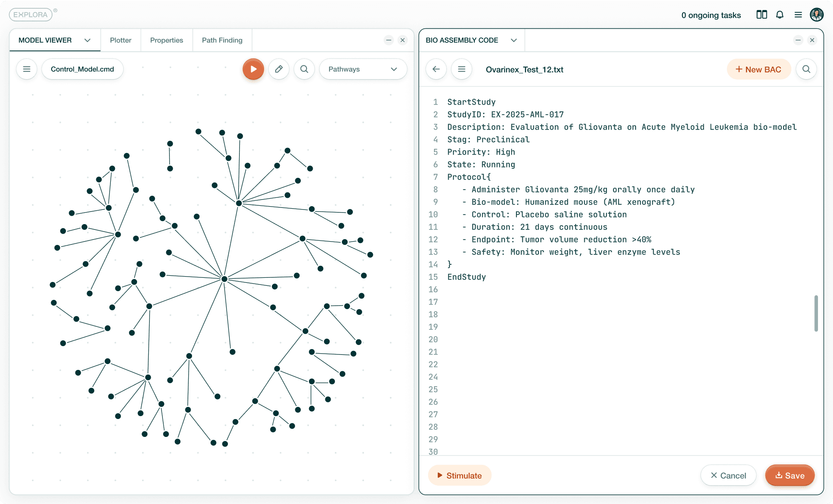Screen dimensions: 833x504
Task: Search within the Bio Assembly Code panel
Action: pyautogui.click(x=806, y=69)
